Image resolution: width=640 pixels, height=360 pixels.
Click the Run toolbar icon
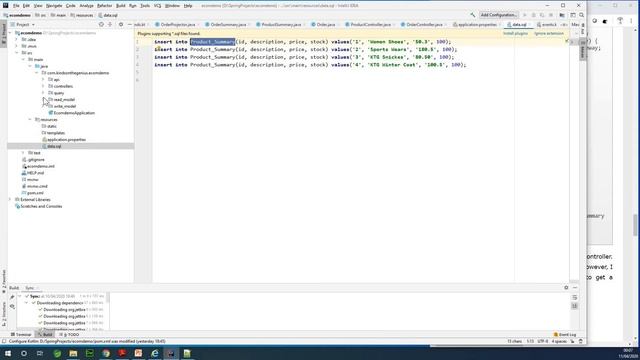(524, 15)
